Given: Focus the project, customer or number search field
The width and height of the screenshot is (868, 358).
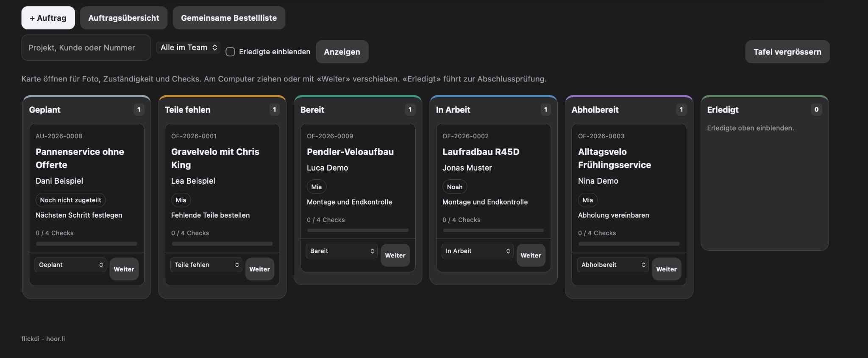Looking at the screenshot, I should click(86, 48).
